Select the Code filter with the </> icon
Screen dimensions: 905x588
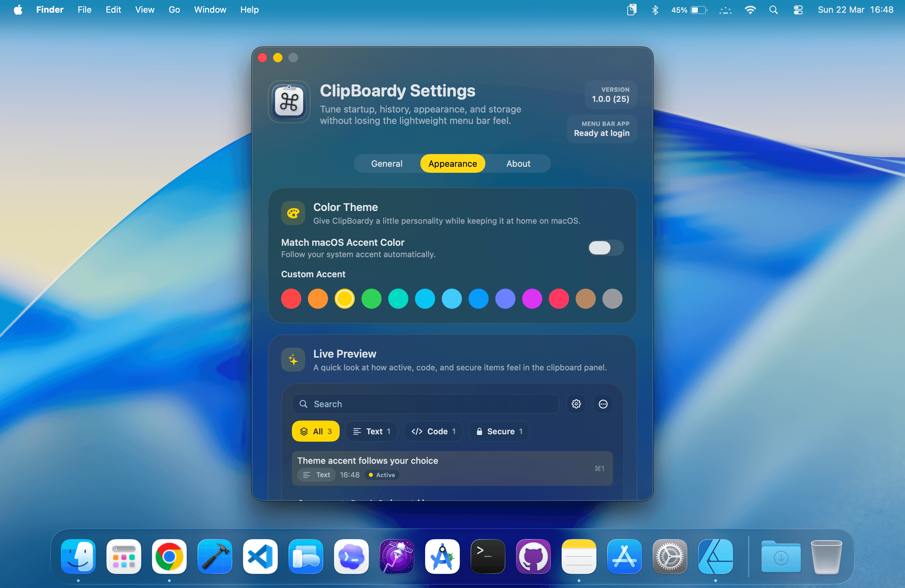[x=433, y=431]
